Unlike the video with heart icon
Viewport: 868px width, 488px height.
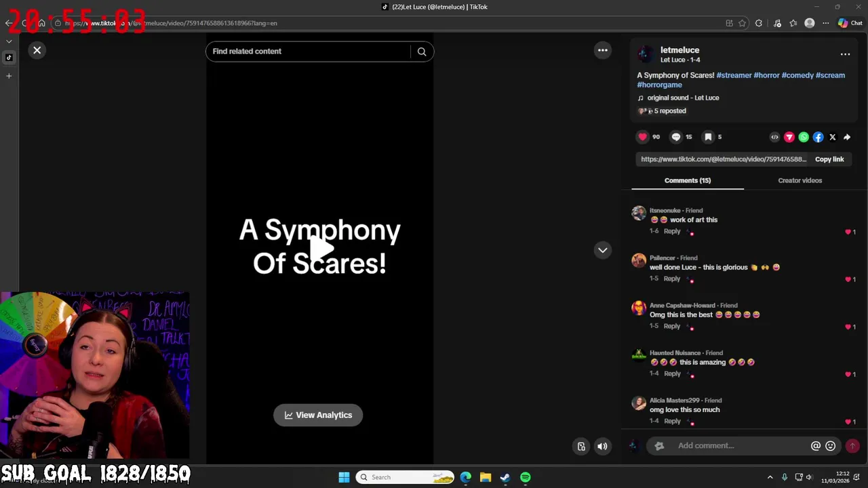[x=642, y=137]
